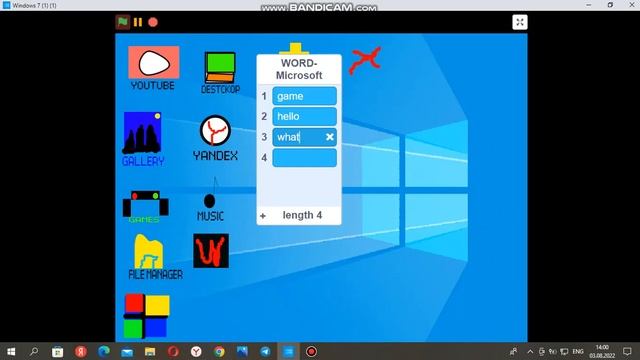Open Bandicam recorder from taskbar
Viewport: 640px width, 360px height.
tap(311, 351)
